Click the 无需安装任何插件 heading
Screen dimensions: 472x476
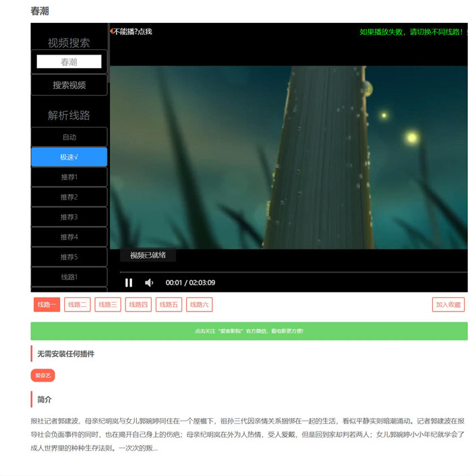click(65, 354)
